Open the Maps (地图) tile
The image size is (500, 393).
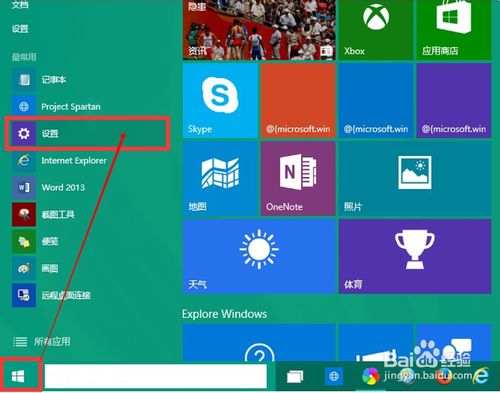tap(220, 178)
